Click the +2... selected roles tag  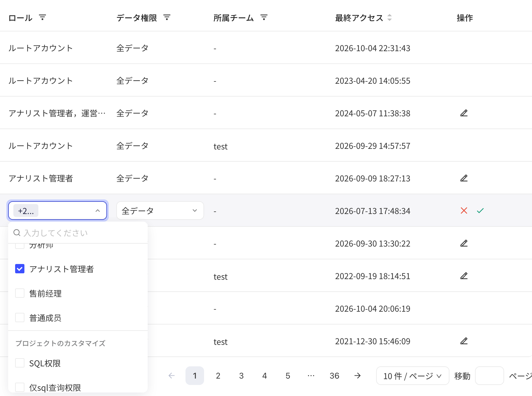(26, 211)
